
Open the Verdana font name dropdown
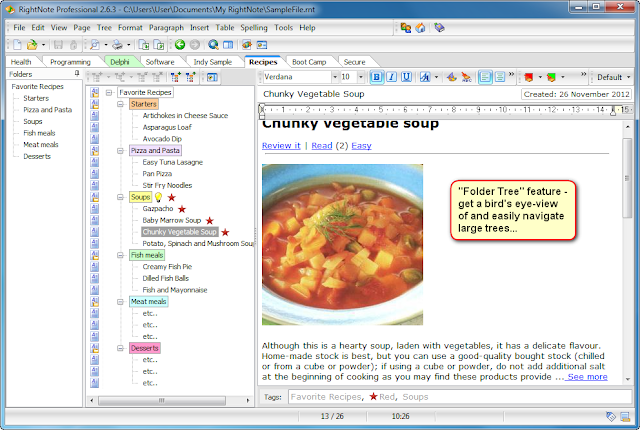pos(335,77)
